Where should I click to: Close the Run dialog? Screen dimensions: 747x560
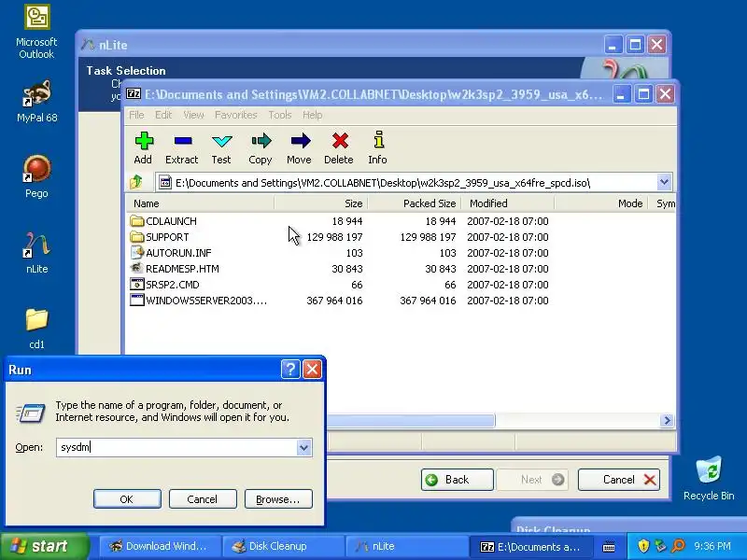[x=312, y=369]
